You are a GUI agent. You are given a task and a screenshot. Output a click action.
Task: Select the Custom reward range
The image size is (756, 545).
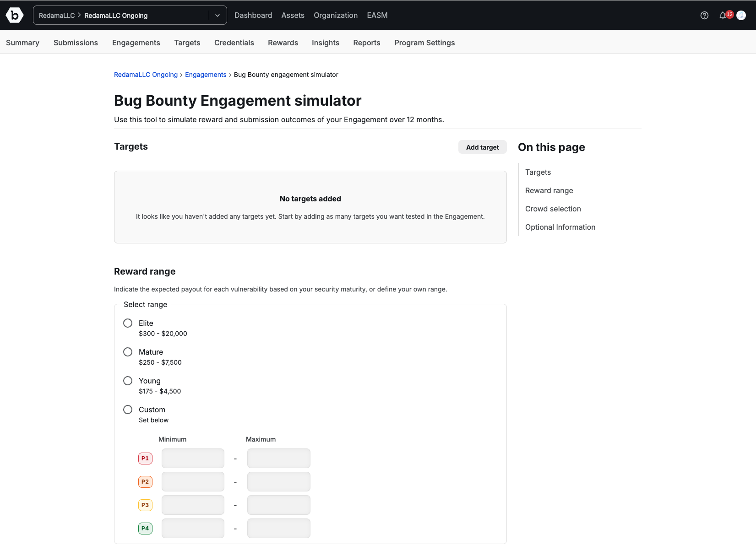coord(128,410)
